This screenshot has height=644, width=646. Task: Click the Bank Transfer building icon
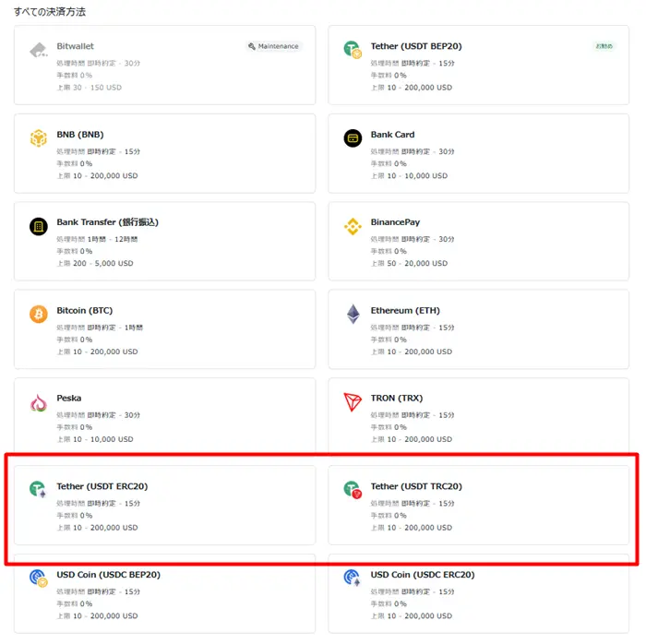(39, 226)
